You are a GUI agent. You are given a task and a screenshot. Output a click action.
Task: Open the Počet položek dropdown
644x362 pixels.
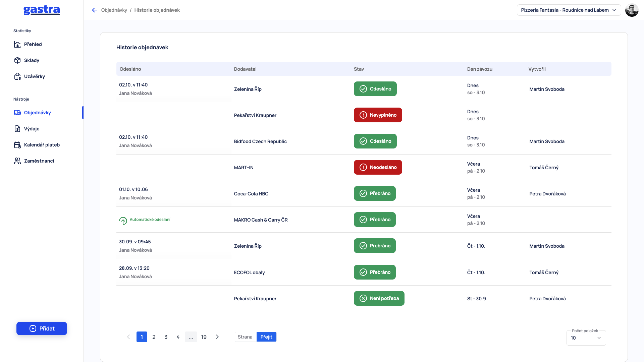586,338
